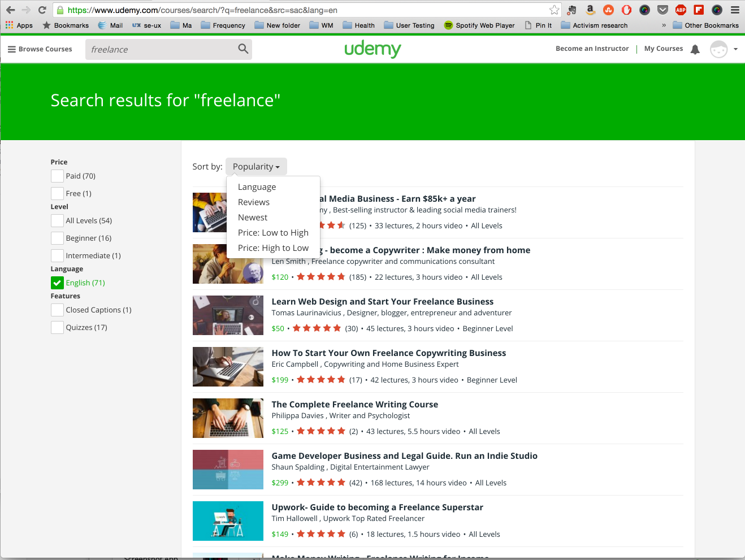The image size is (745, 560).
Task: Show hidden bookmarks via the overflow chevron
Action: click(x=664, y=25)
